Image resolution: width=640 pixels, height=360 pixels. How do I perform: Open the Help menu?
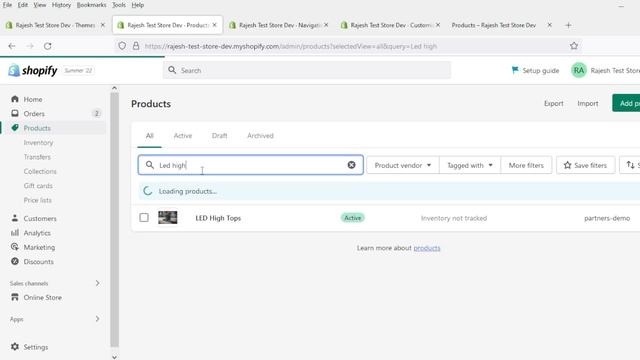(x=138, y=5)
